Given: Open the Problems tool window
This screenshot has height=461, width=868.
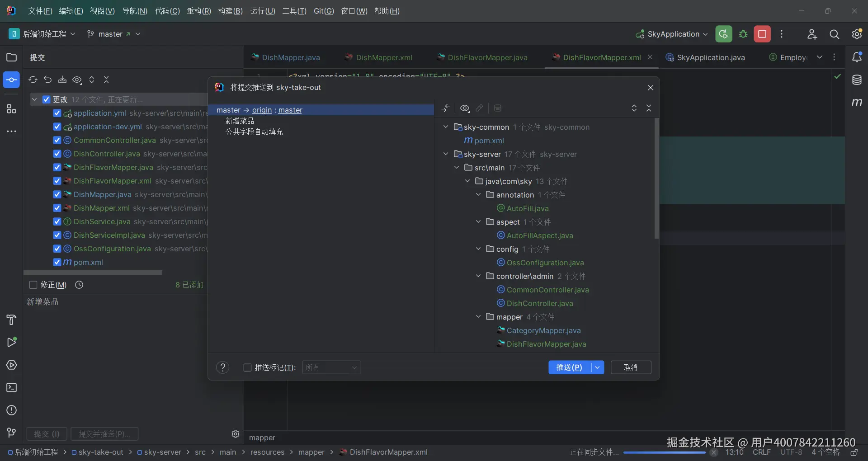Looking at the screenshot, I should point(11,410).
